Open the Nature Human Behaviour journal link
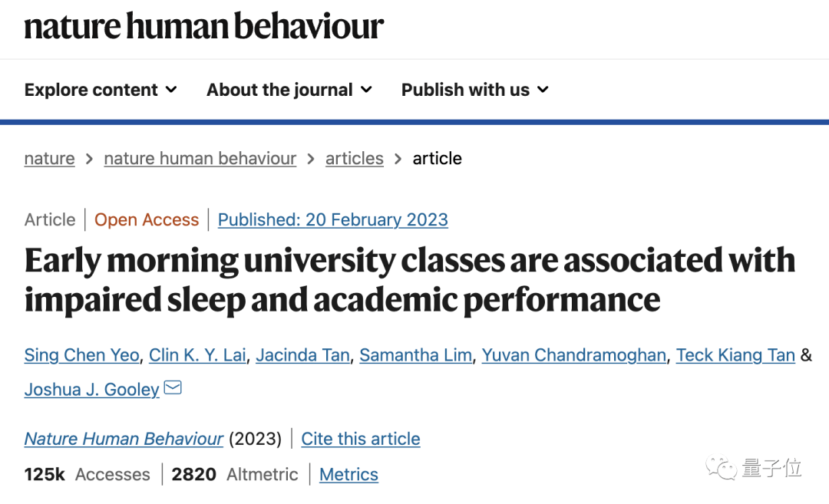Image resolution: width=829 pixels, height=504 pixels. (x=124, y=439)
